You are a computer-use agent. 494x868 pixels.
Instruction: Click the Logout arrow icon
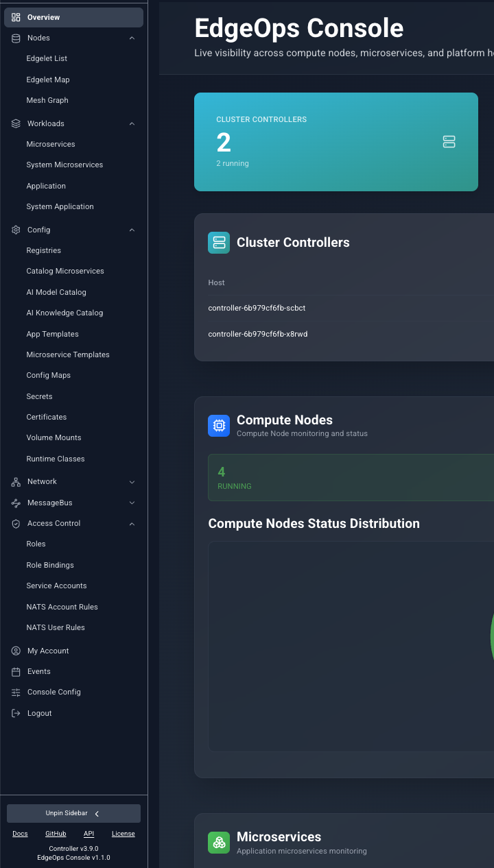pos(16,713)
